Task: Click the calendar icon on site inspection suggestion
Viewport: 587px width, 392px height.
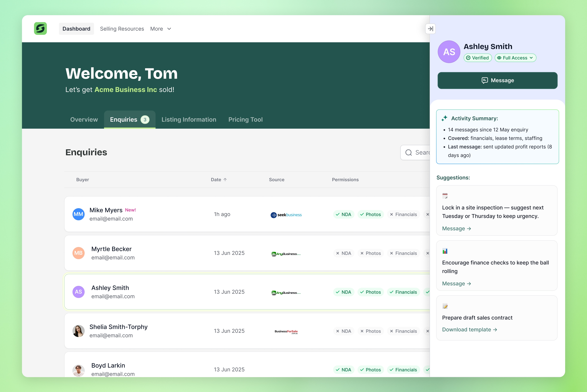Action: pyautogui.click(x=445, y=196)
